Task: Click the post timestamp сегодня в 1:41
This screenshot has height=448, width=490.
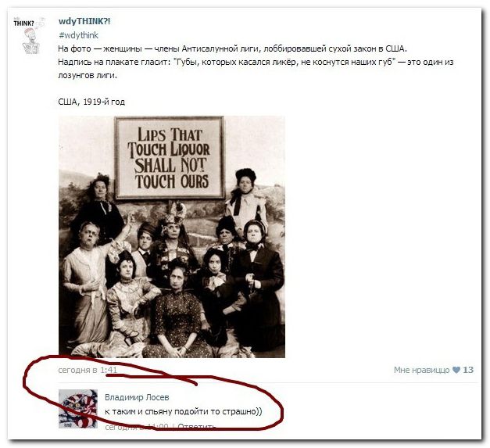Action: [x=88, y=370]
